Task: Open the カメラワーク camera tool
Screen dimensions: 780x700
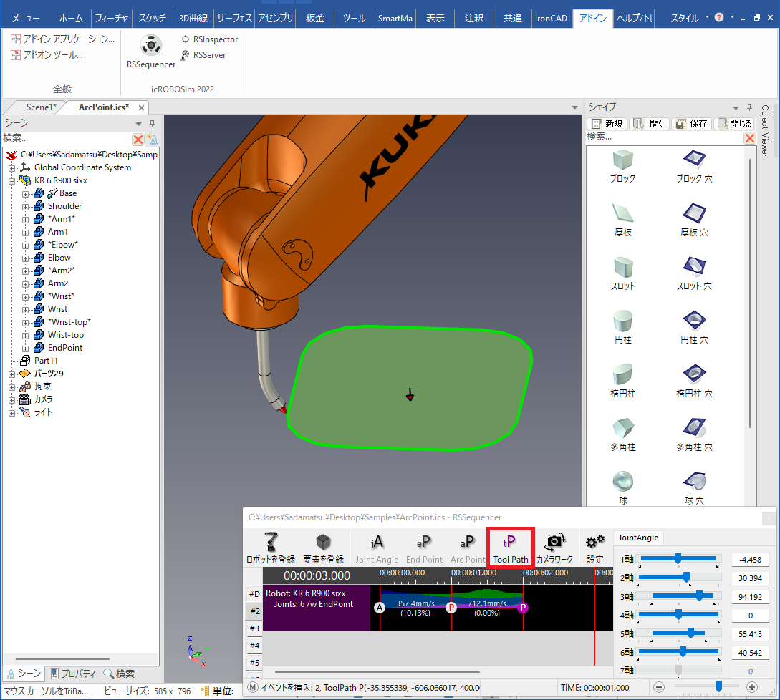Action: coord(554,548)
